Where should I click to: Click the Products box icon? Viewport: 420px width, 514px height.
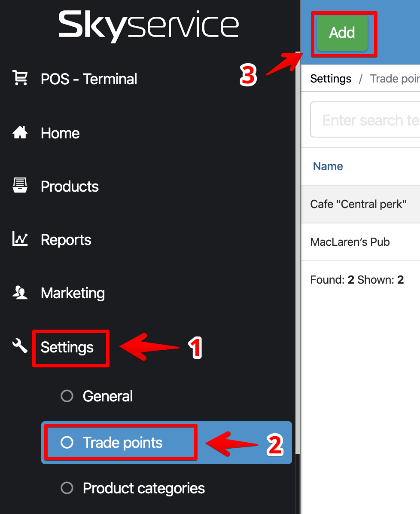pyautogui.click(x=20, y=186)
